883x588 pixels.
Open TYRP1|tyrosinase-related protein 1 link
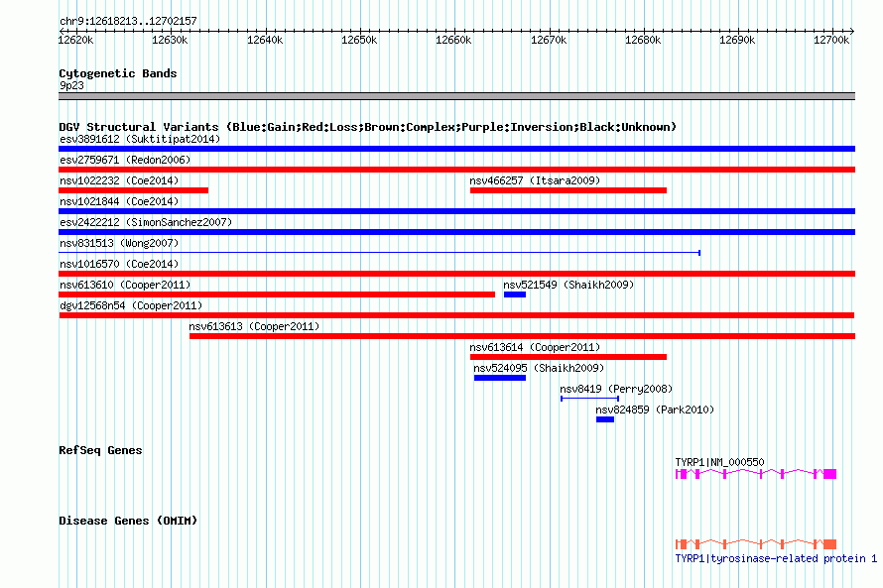(x=776, y=558)
